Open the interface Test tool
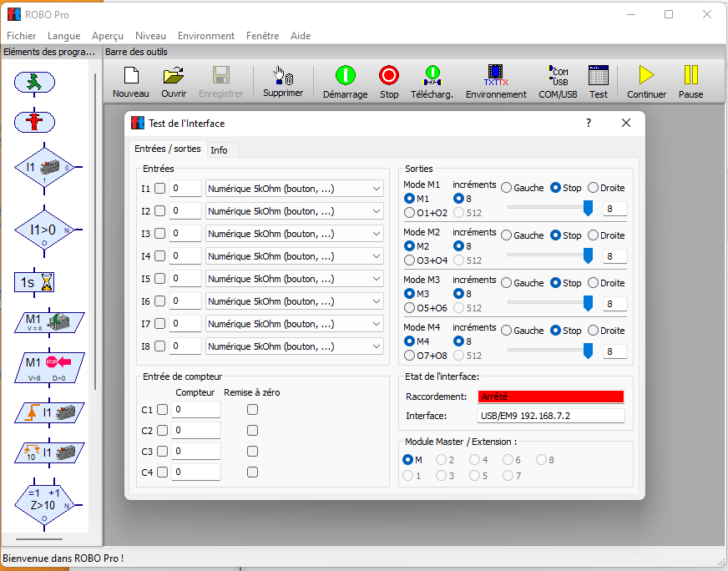The image size is (728, 571). click(x=598, y=82)
